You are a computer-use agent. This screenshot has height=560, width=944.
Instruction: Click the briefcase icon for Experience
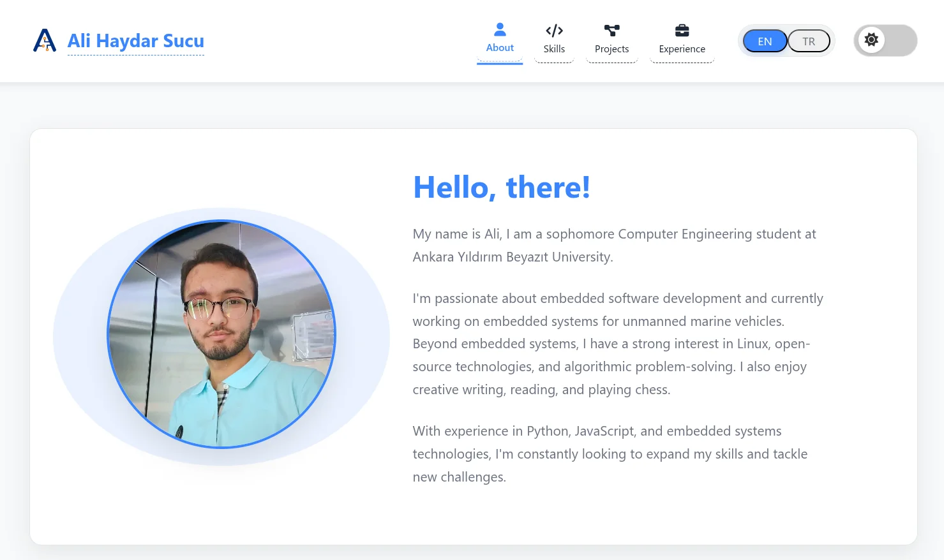tap(682, 31)
